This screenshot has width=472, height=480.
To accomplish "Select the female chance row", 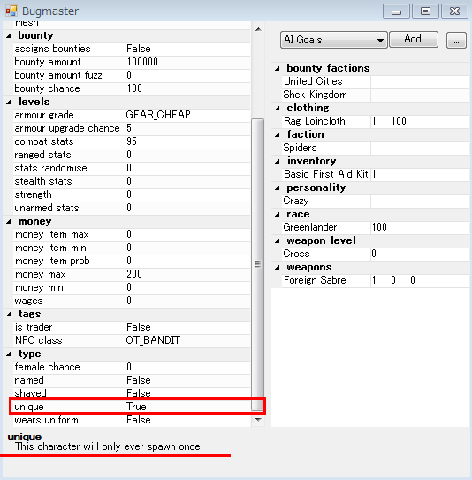I will coord(131,367).
